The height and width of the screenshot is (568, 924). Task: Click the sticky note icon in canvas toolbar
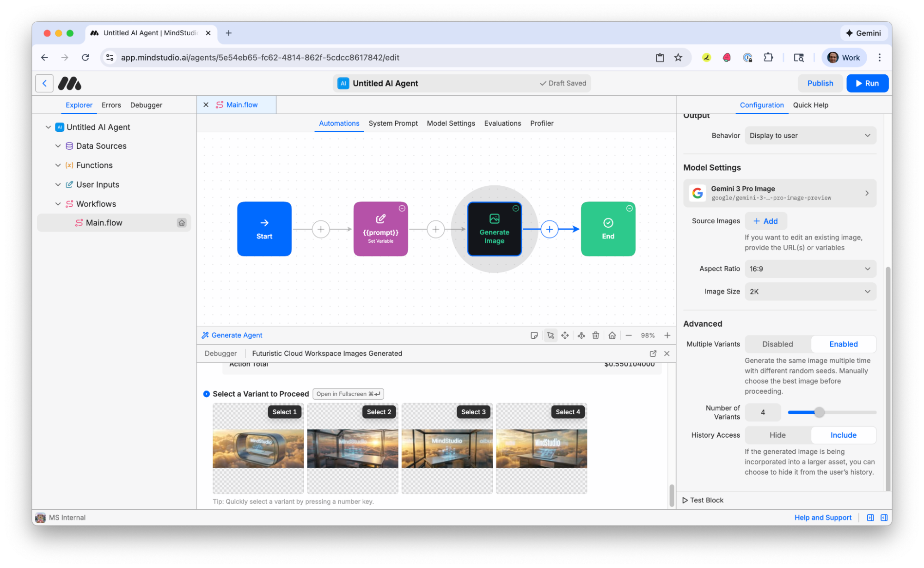pyautogui.click(x=534, y=335)
